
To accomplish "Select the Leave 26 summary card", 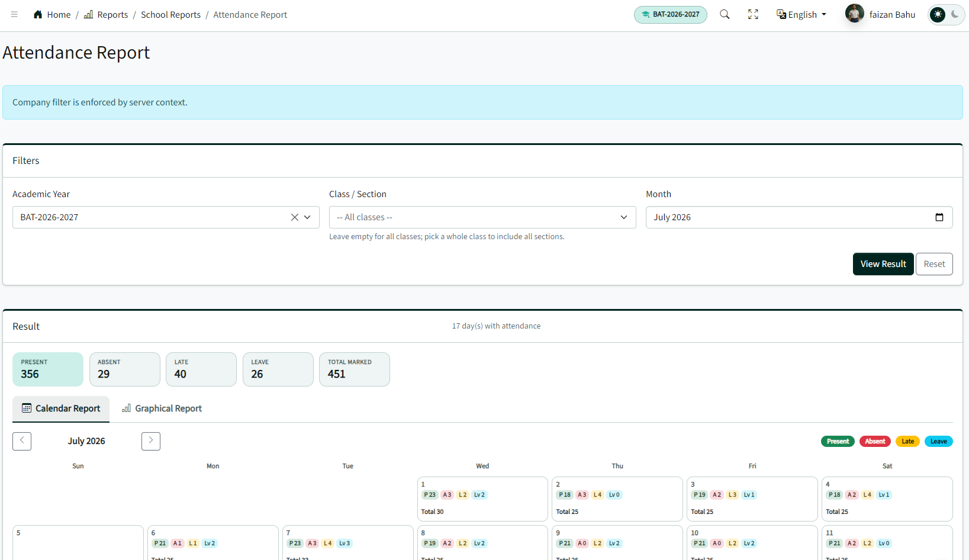I will (x=278, y=369).
